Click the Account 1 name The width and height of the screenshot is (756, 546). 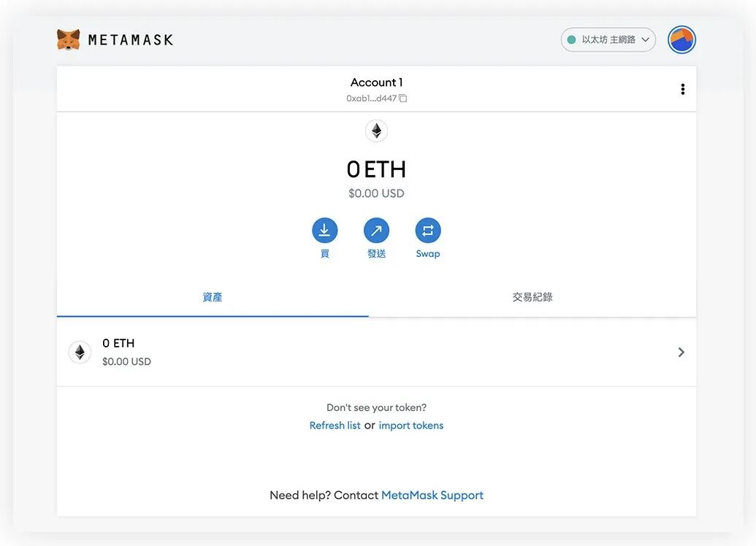point(376,82)
